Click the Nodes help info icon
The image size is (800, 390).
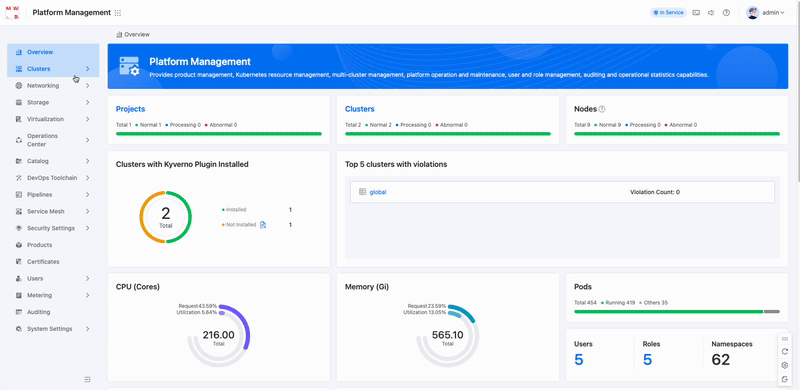(602, 109)
